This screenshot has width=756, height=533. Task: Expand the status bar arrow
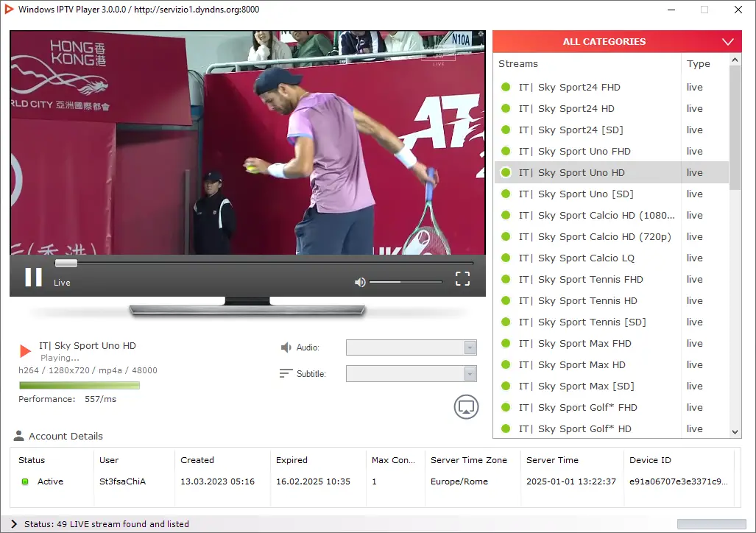(13, 524)
